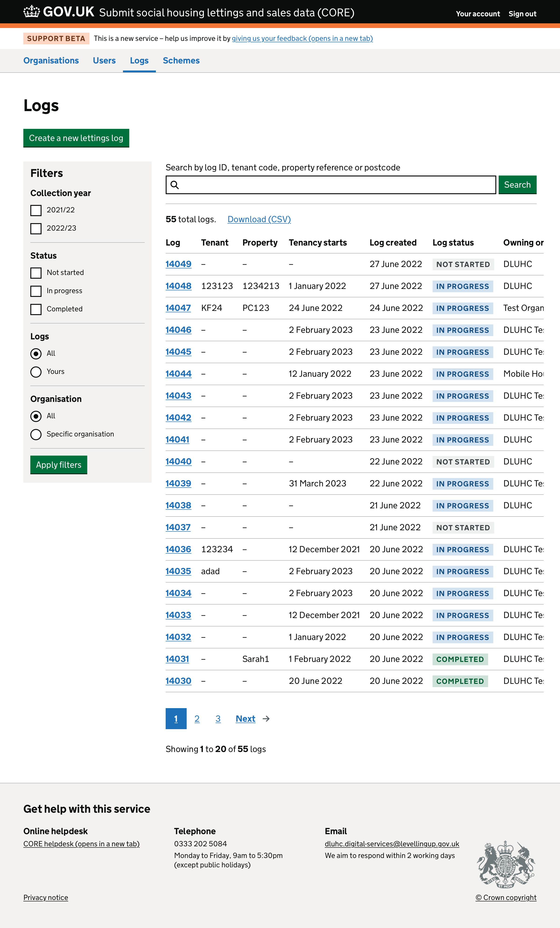Select the Yours radio option under Logs

pos(36,372)
